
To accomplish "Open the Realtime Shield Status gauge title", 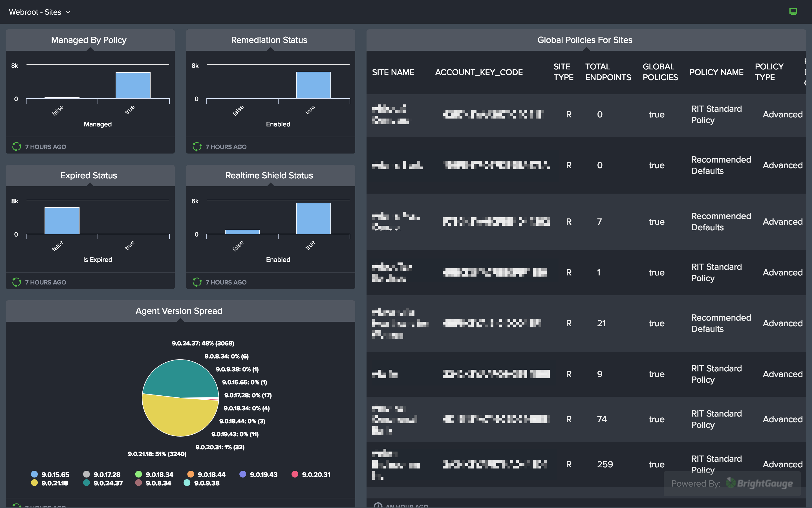I will (269, 175).
